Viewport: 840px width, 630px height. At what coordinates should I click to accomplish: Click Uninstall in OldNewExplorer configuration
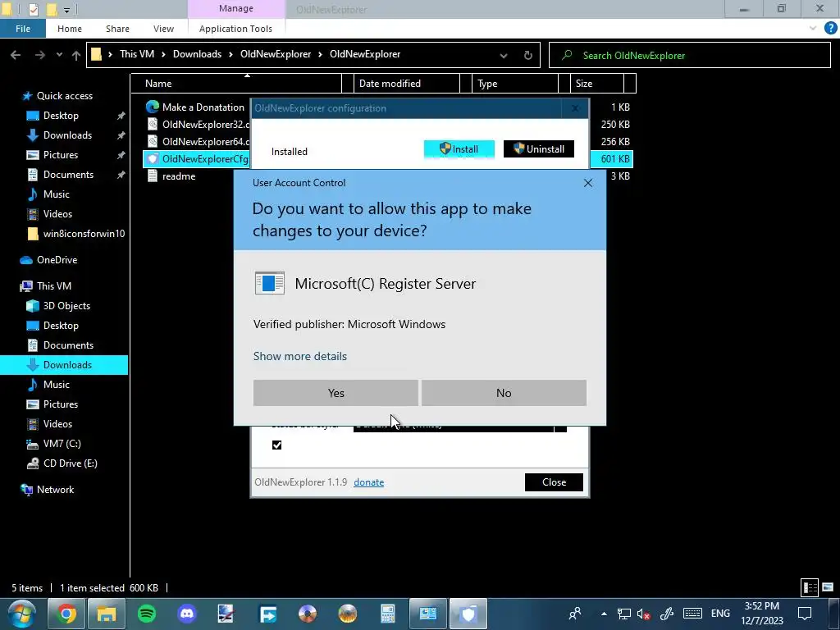pyautogui.click(x=538, y=149)
